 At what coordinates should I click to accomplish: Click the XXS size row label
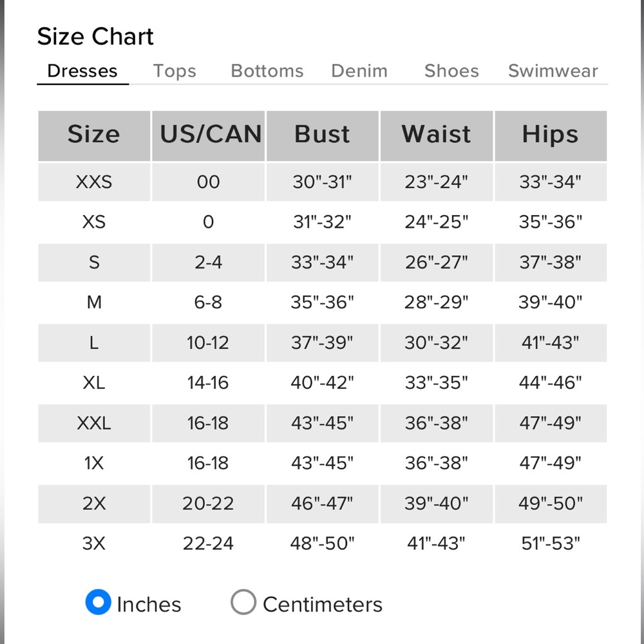(x=94, y=182)
